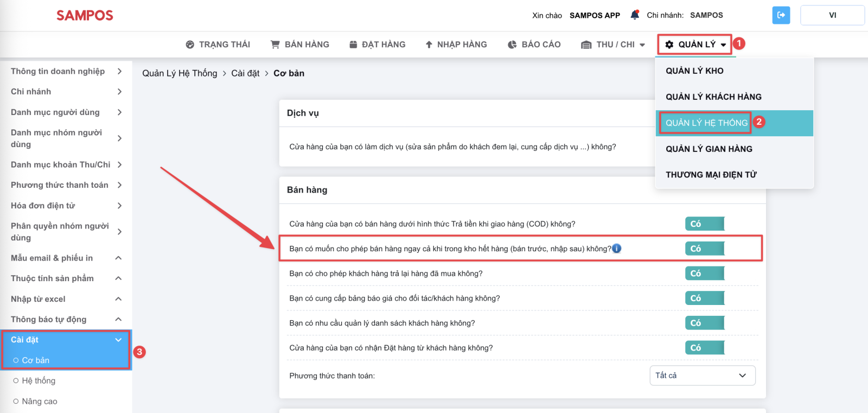The image size is (868, 413).
Task: Go to ĐẶT HÀNG calendar tab
Action: 377,45
